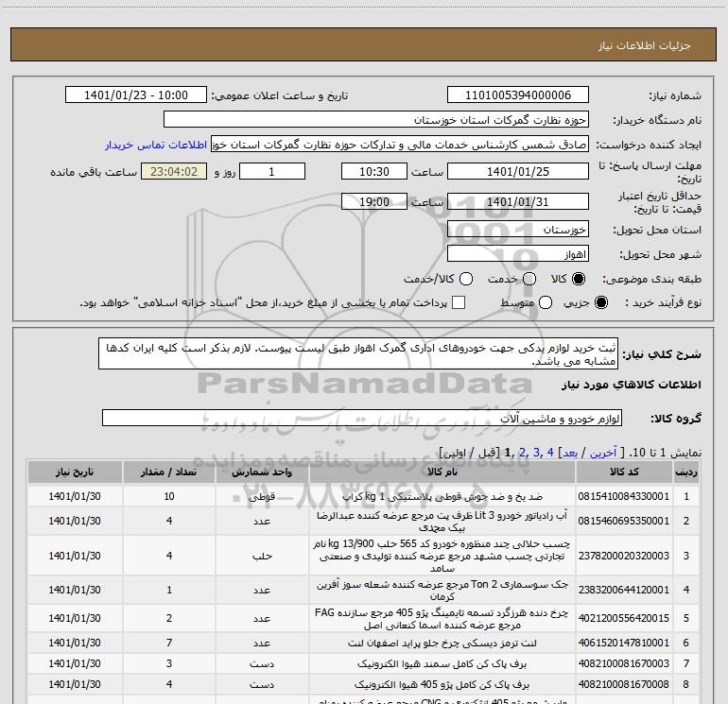Image resolution: width=728 pixels, height=704 pixels.
Task: Click the ایجاد کننده درخواست field
Action: 399,145
